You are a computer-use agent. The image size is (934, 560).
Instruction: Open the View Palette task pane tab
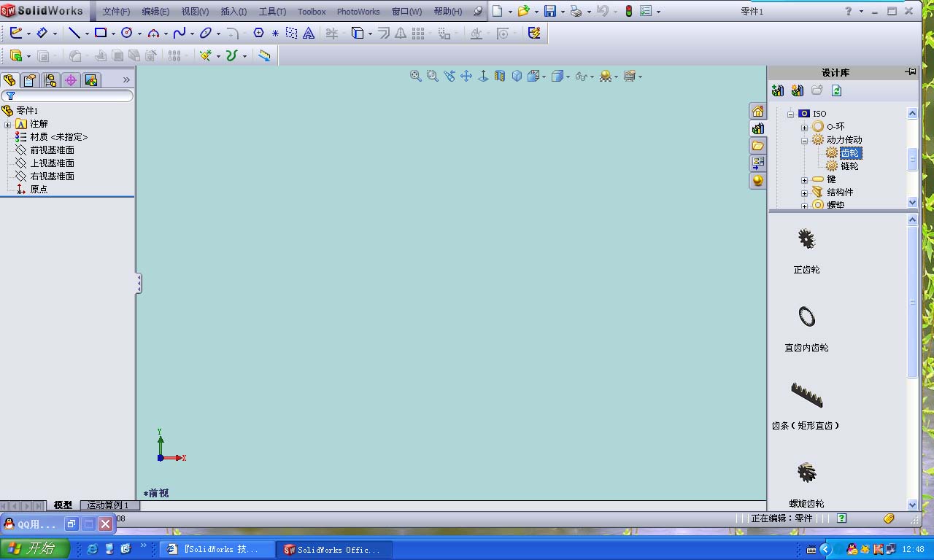pyautogui.click(x=758, y=163)
